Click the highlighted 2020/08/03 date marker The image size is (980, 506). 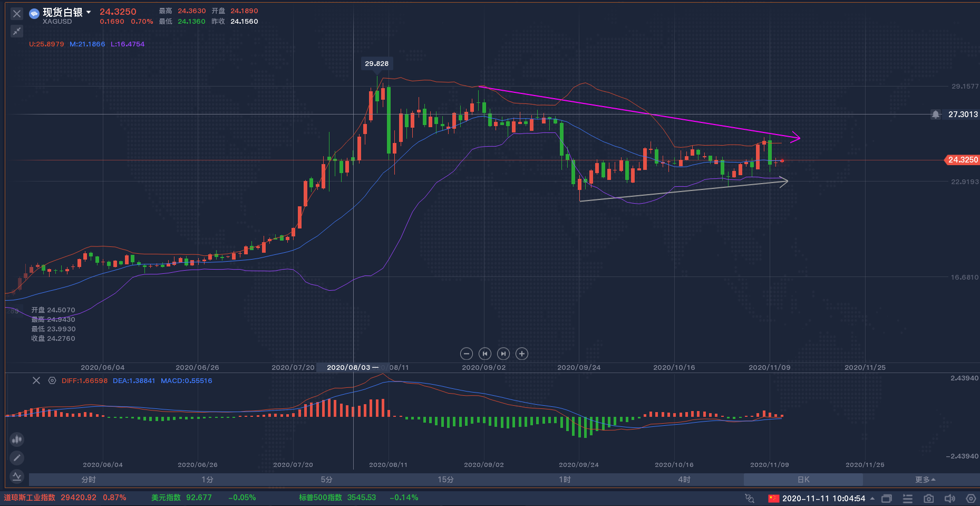click(352, 367)
